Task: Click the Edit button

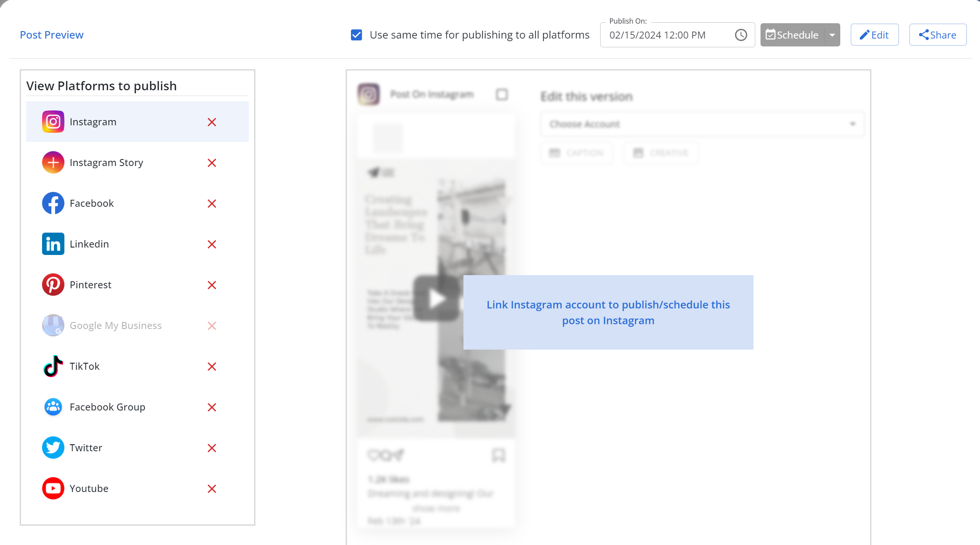Action: [x=874, y=35]
